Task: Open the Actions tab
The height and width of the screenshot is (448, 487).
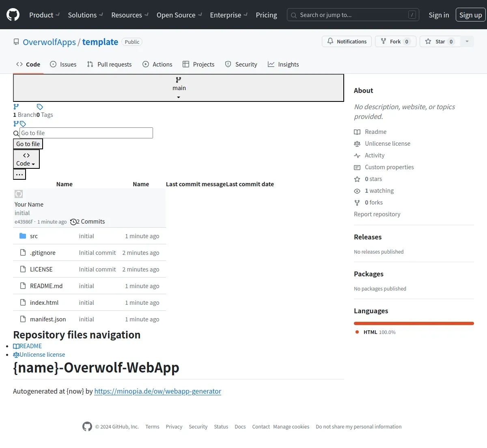Action: pos(157,64)
